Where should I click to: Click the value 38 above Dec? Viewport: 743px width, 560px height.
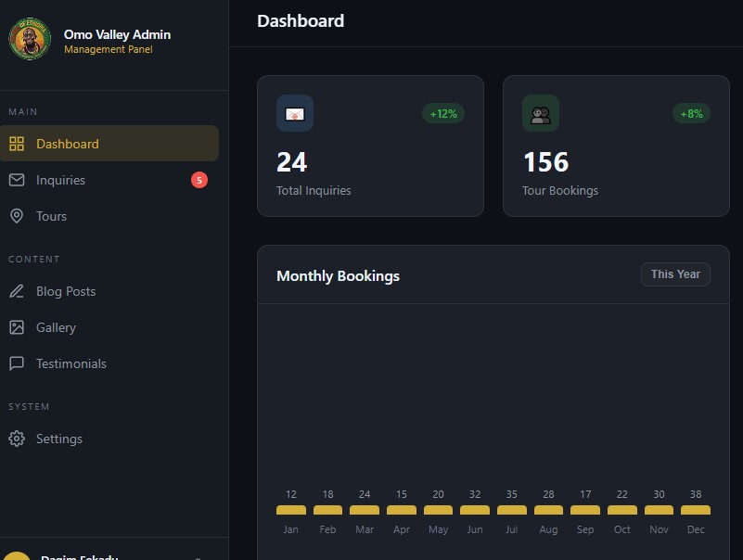[696, 494]
